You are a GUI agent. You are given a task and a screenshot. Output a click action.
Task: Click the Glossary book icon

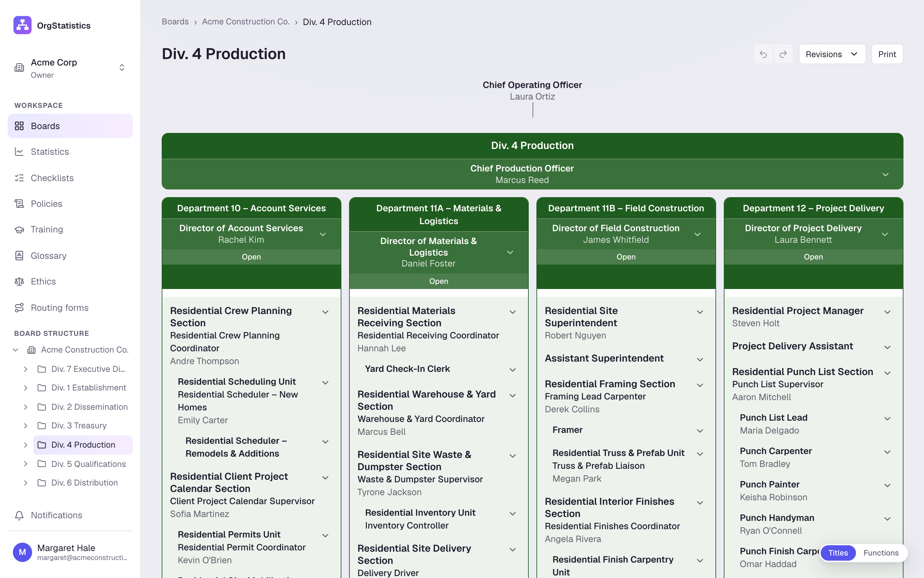click(x=19, y=255)
